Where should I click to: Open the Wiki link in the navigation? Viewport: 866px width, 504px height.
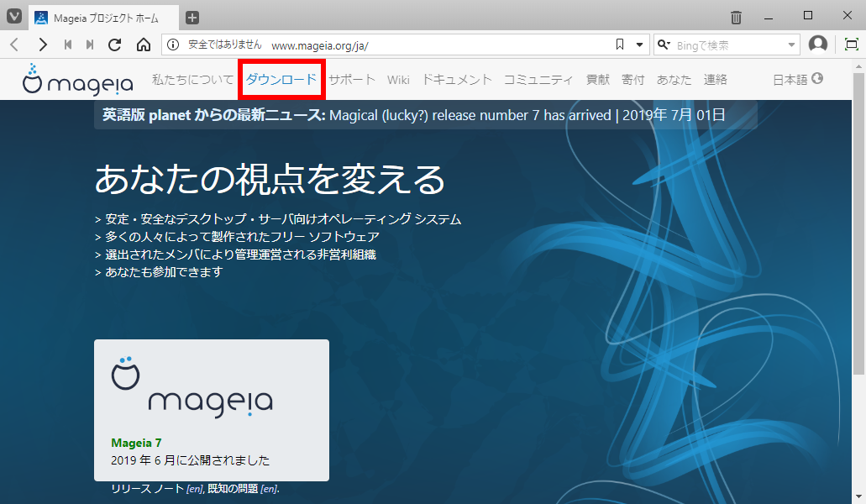(x=398, y=80)
